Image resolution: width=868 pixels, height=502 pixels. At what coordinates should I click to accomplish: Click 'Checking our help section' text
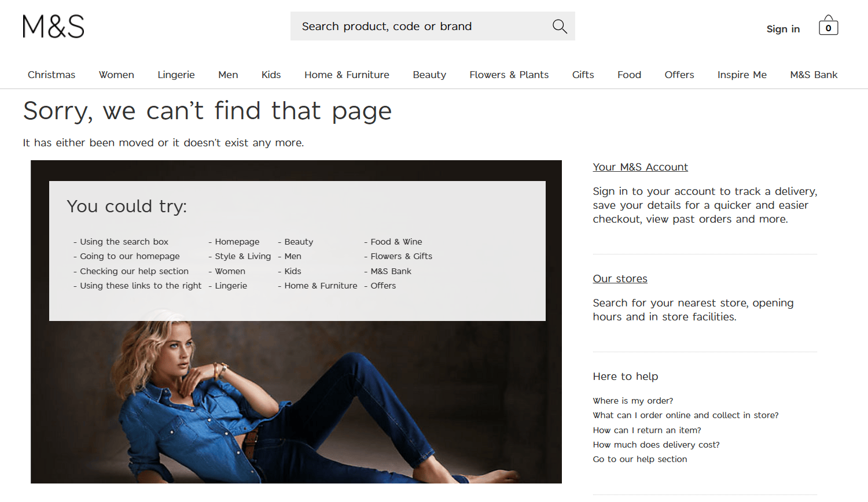pos(134,271)
